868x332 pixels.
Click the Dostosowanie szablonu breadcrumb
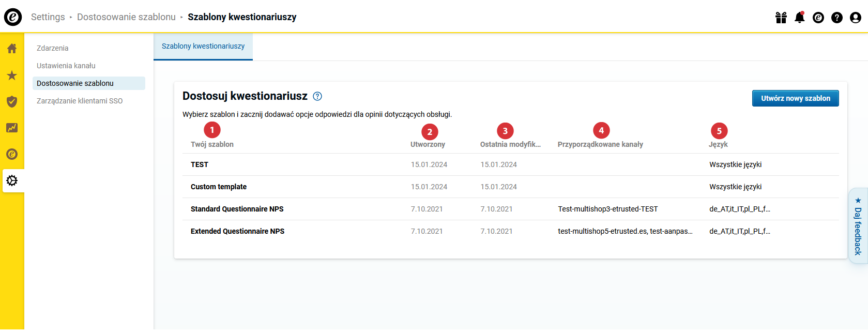tap(126, 17)
